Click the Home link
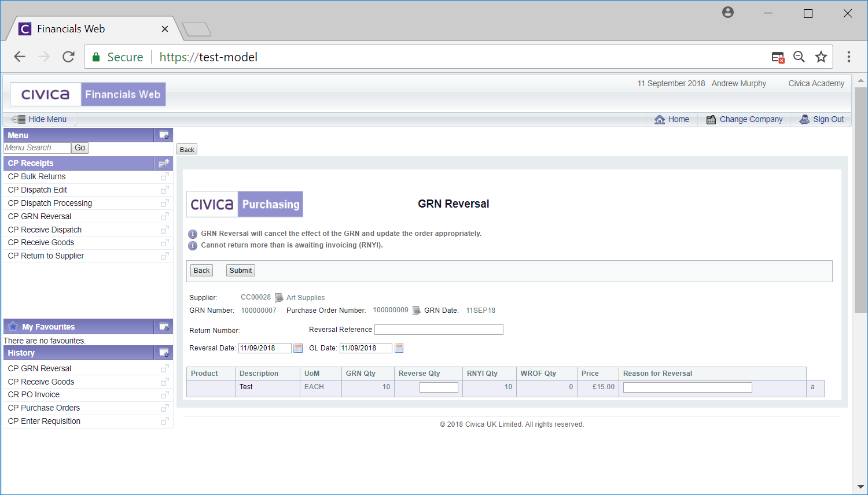Screen dimensions: 868x495 672,119
